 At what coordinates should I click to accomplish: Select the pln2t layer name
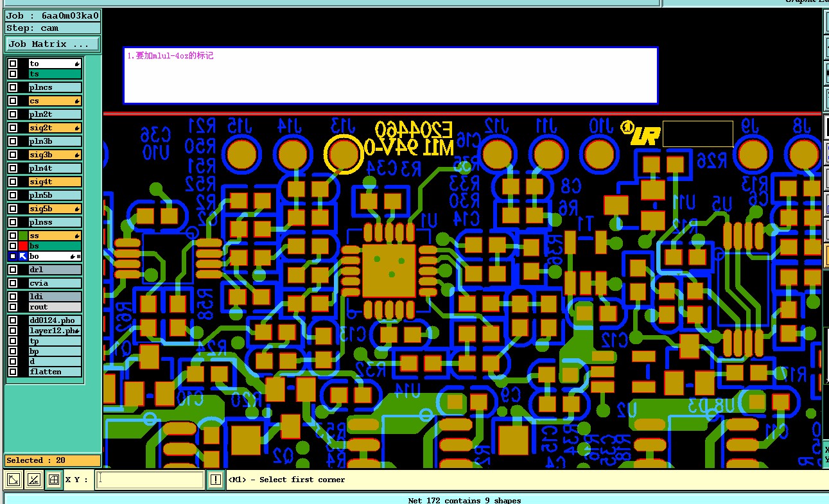click(55, 114)
